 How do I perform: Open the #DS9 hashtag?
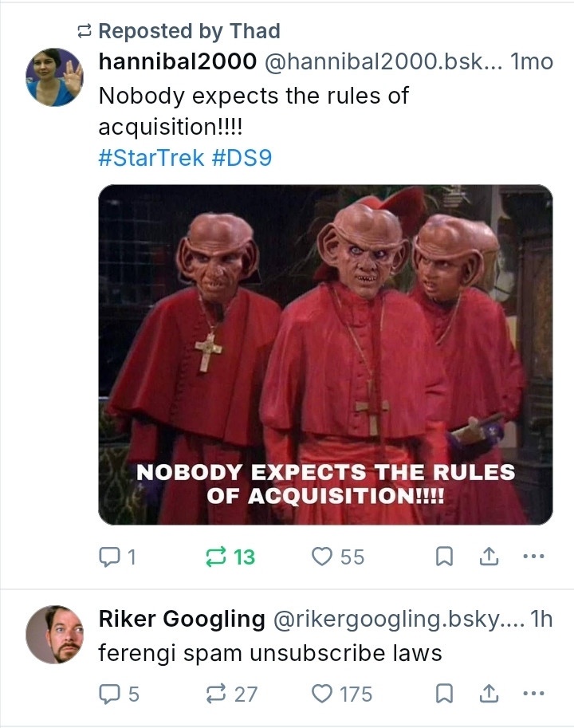point(242,158)
